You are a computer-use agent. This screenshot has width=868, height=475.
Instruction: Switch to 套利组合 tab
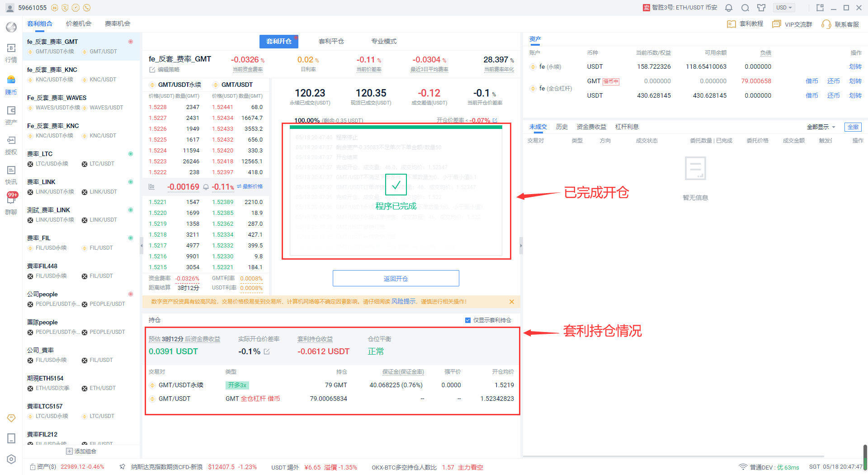click(40, 24)
